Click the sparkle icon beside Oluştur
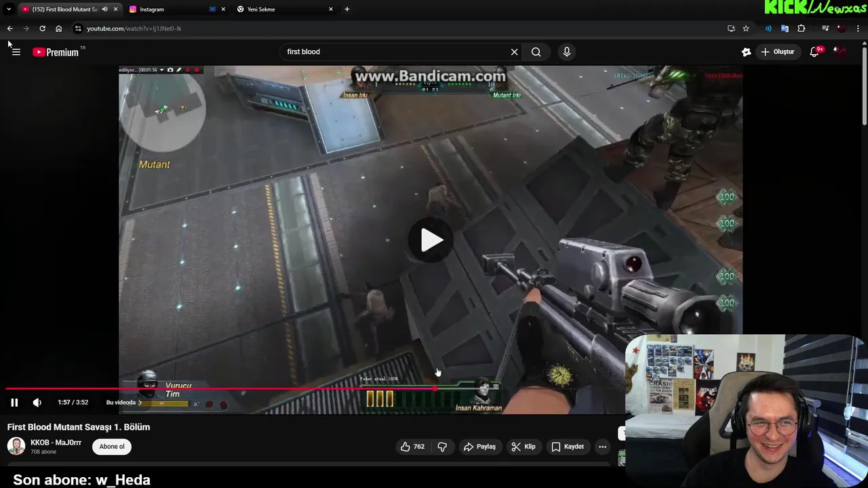 746,52
